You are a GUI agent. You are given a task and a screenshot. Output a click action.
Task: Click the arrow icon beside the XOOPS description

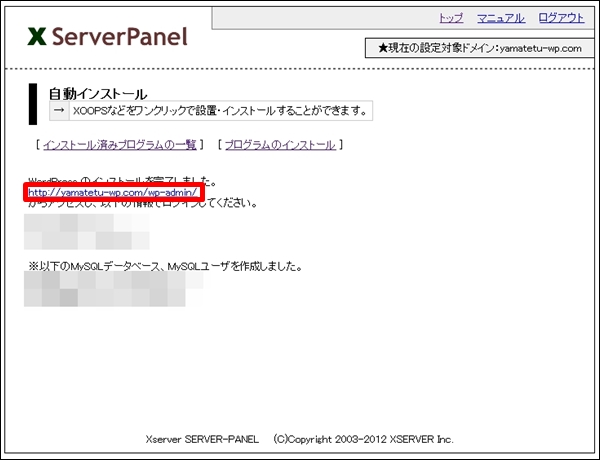pyautogui.click(x=59, y=111)
